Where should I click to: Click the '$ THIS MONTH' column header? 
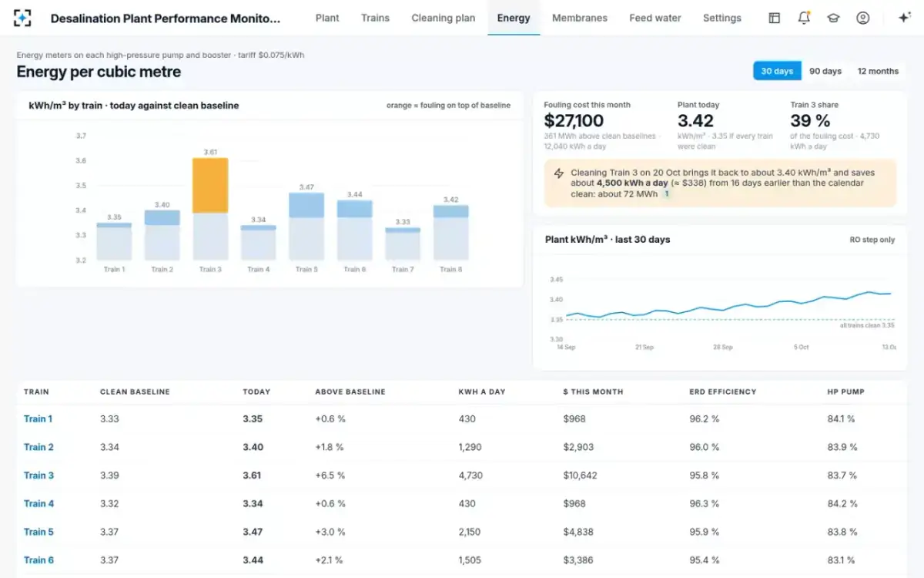click(x=593, y=391)
